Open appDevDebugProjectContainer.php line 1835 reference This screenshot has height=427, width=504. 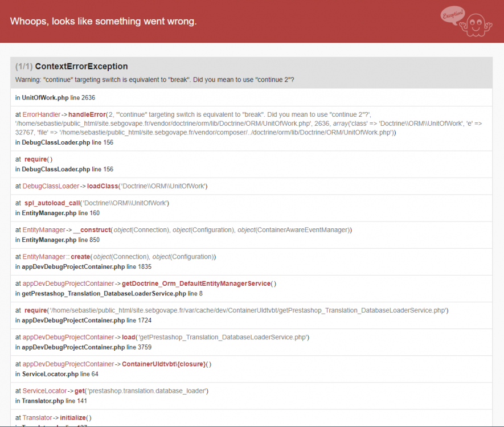(x=83, y=266)
